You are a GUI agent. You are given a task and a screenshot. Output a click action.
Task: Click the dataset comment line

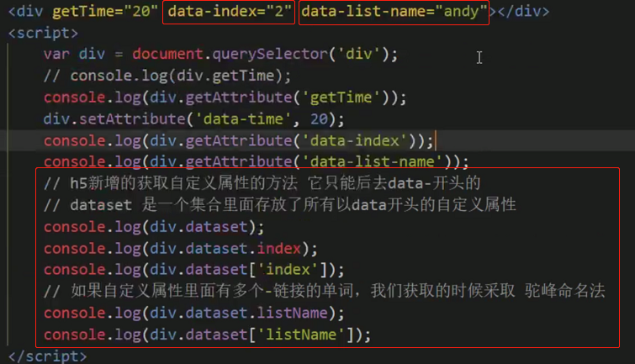[280, 205]
